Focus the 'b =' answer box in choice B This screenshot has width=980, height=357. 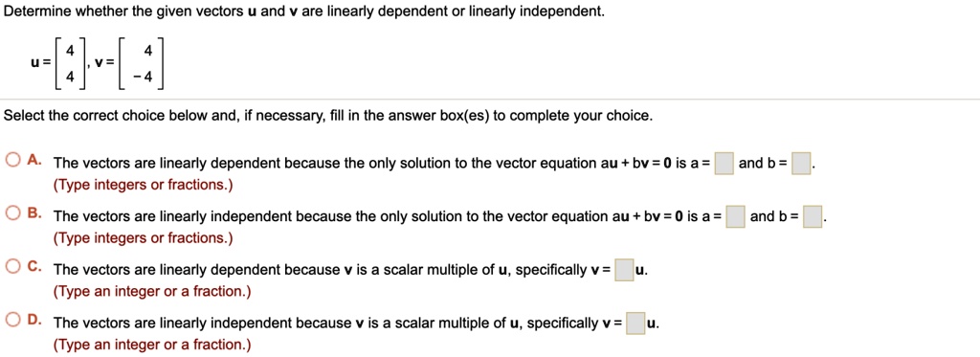[813, 217]
